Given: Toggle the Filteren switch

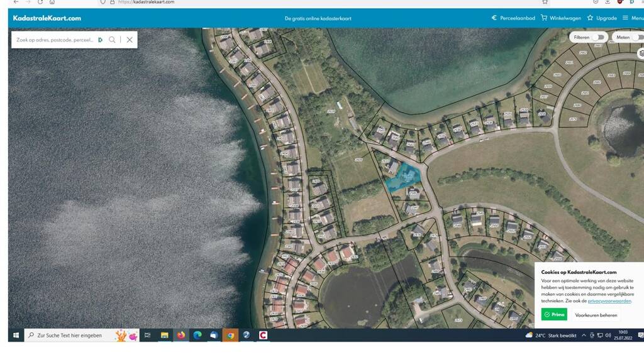Looking at the screenshot, I should click(597, 38).
